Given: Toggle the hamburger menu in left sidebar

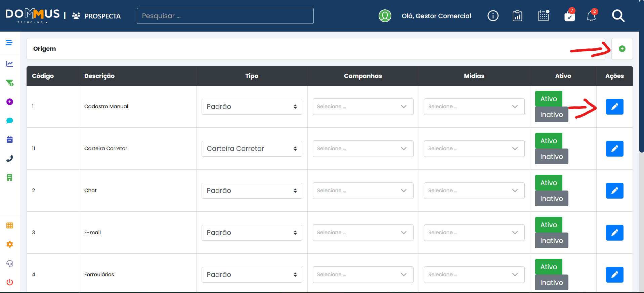Looking at the screenshot, I should tap(9, 43).
